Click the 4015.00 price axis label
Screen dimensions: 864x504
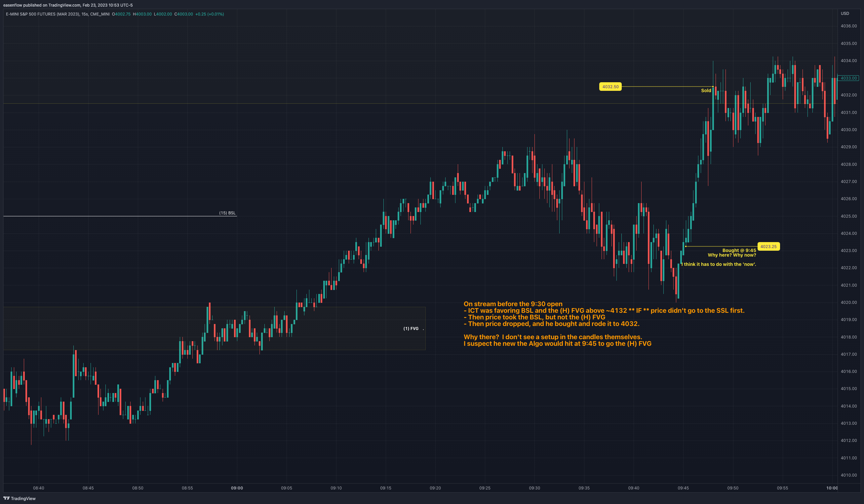pyautogui.click(x=848, y=389)
